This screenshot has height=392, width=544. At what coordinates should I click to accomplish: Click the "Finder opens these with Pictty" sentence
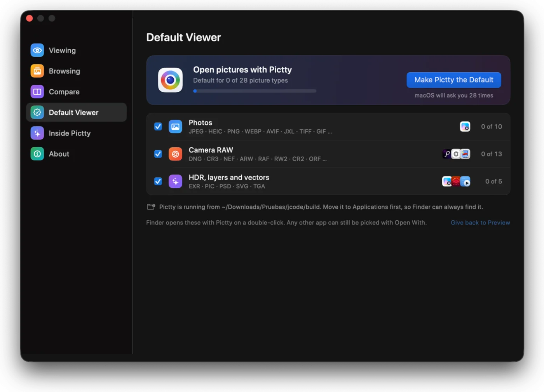pos(286,223)
